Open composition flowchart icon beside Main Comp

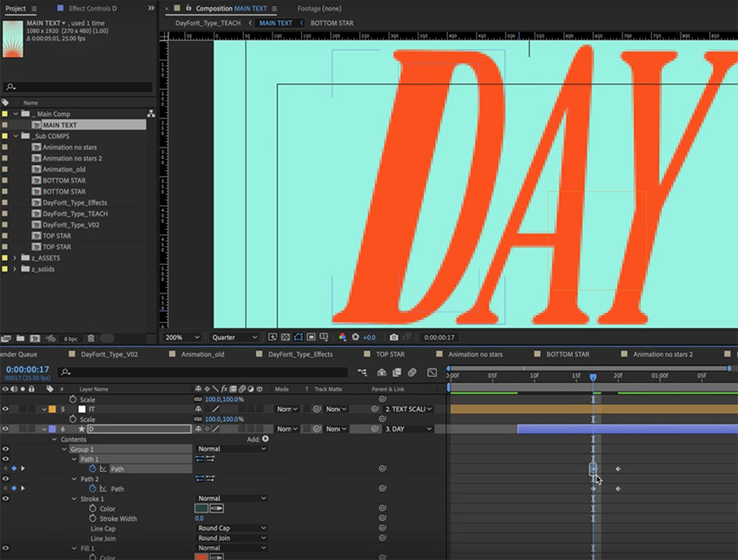pos(150,114)
